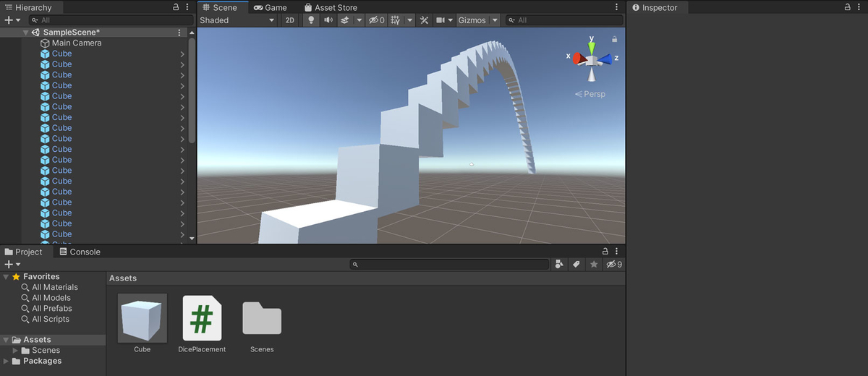Select the DicePlacement script asset
The height and width of the screenshot is (376, 868).
click(202, 318)
